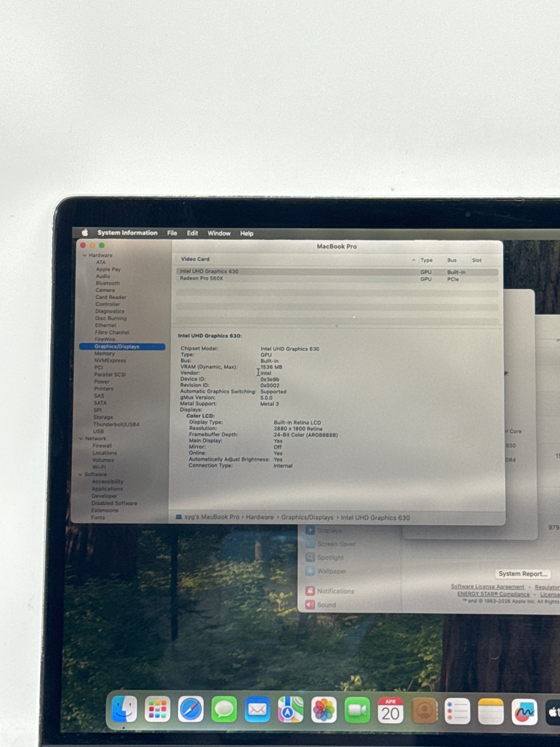Open the File menu

coord(172,233)
